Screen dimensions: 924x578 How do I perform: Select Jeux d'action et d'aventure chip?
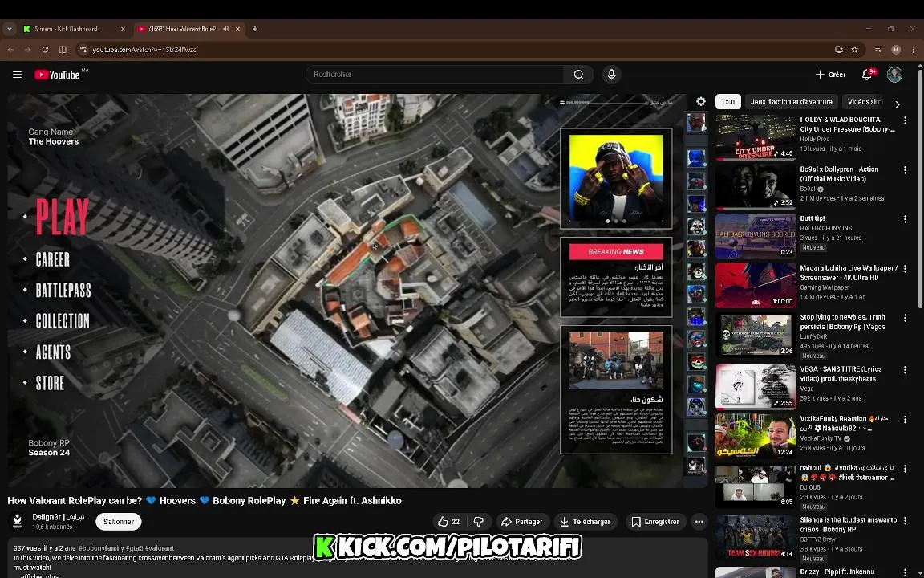point(791,101)
